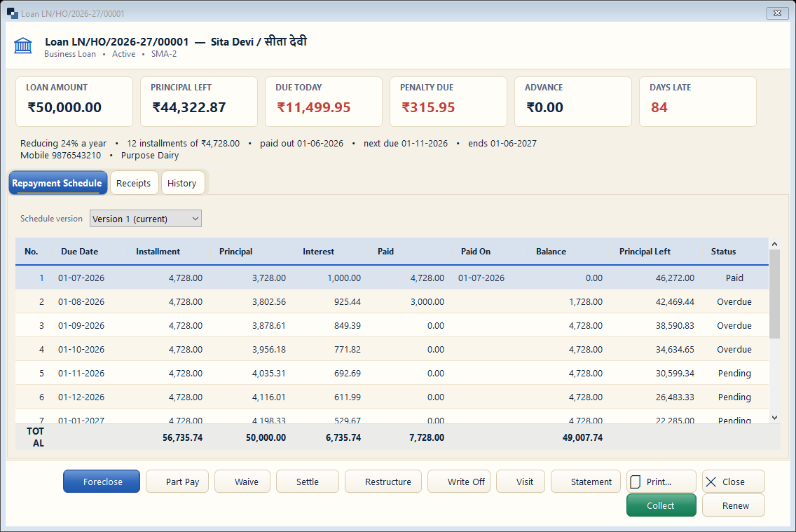Select installment row due 01-11-2026
This screenshot has width=796, height=532.
point(392,373)
